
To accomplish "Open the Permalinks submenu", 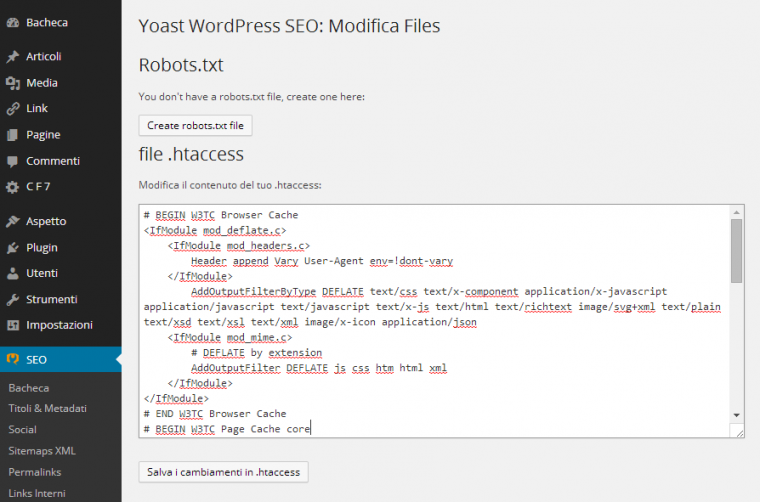I will 35,472.
